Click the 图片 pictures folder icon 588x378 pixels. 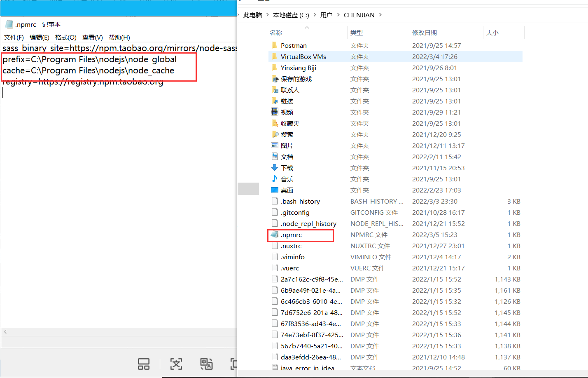(274, 145)
